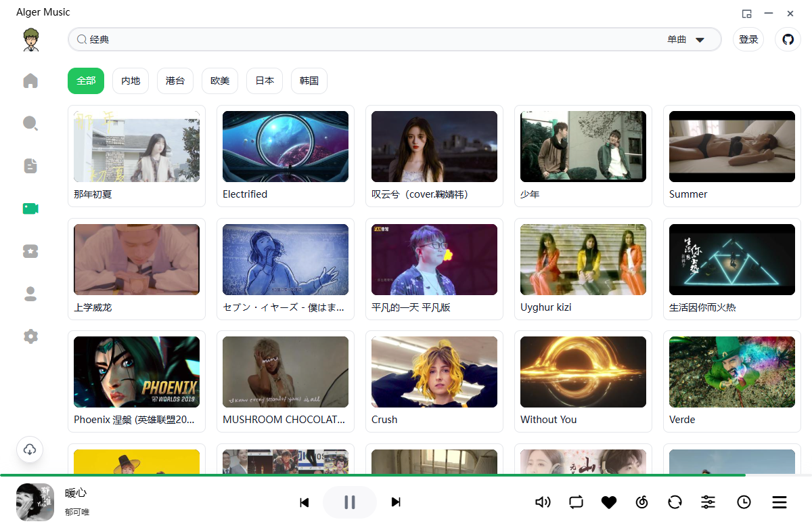Open the user profile sidebar icon

click(30, 294)
